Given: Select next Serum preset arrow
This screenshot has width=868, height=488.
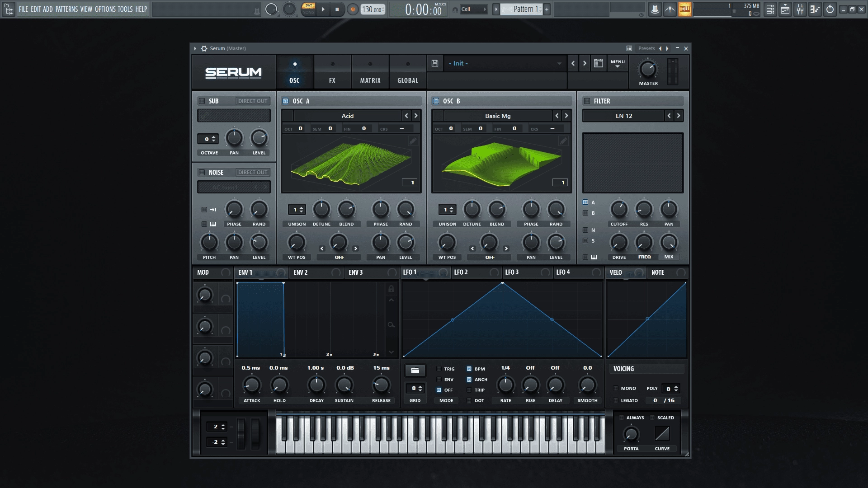Looking at the screenshot, I should pyautogui.click(x=585, y=63).
